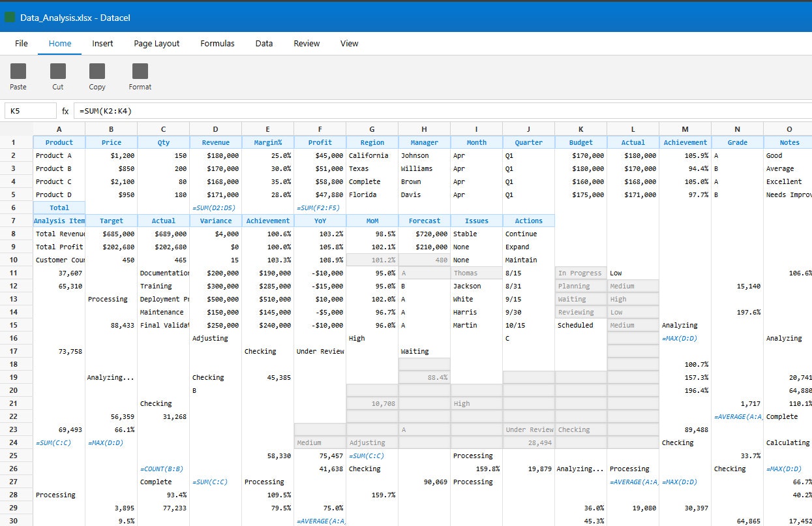Click the 197.6% cell in row 14
812x526 pixels.
tap(738, 312)
